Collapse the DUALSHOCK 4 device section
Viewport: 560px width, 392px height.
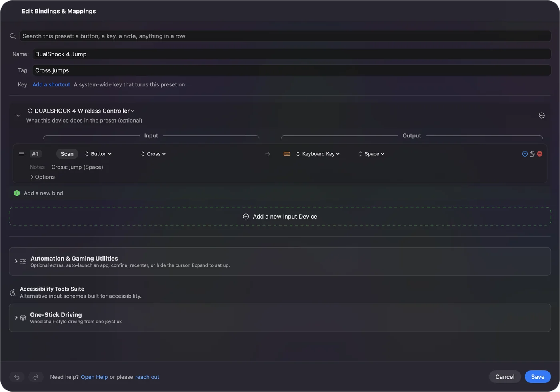pyautogui.click(x=18, y=115)
